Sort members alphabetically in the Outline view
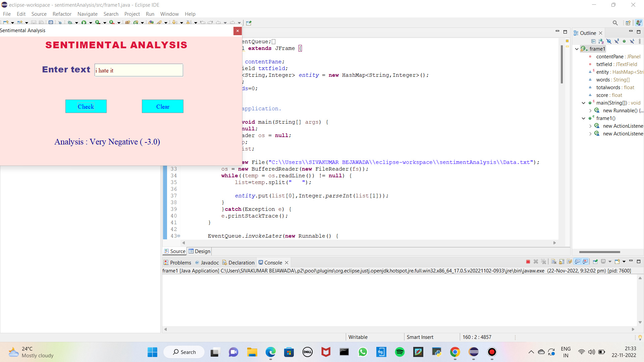This screenshot has width=644, height=362. pos(601,41)
